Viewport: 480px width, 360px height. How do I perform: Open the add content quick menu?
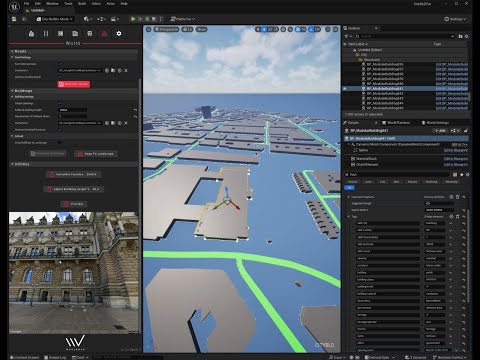tap(88, 19)
